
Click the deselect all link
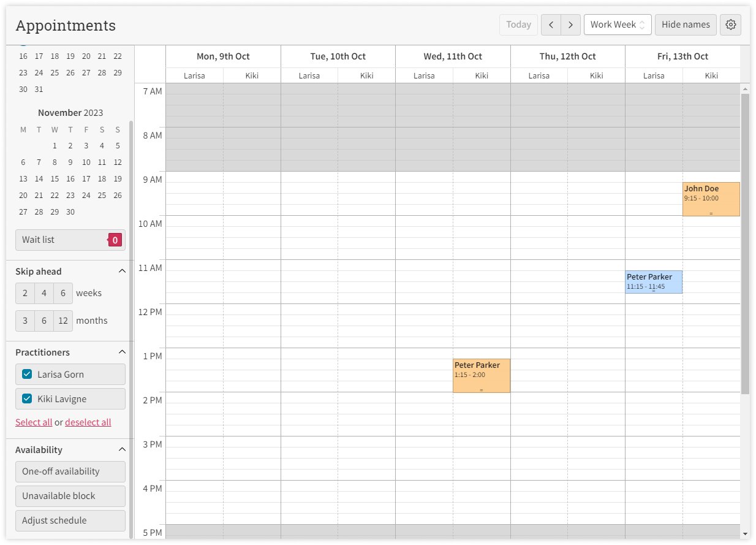click(88, 422)
